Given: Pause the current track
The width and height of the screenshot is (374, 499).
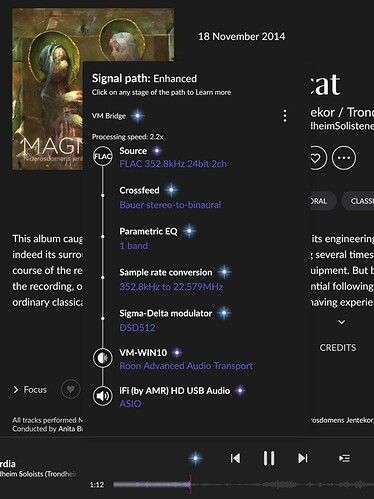Looking at the screenshot, I should point(269,458).
